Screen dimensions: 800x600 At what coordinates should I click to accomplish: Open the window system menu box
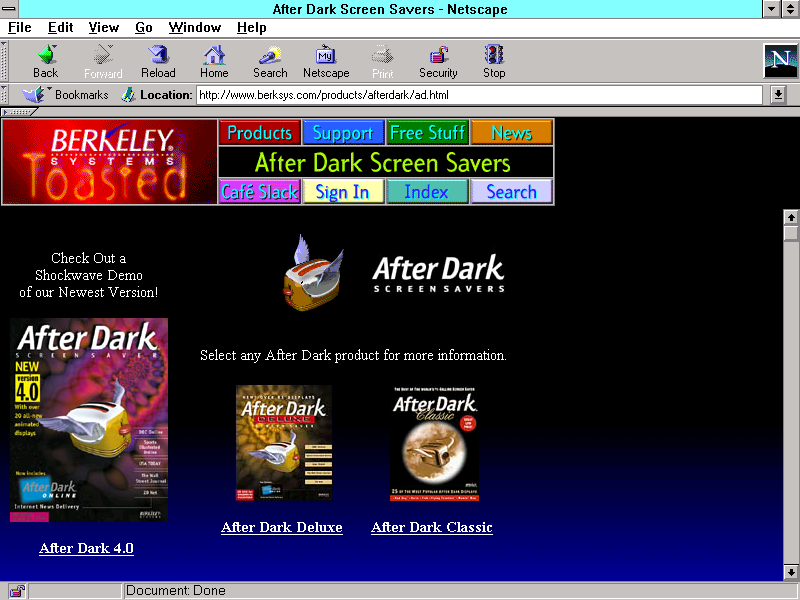[9, 9]
